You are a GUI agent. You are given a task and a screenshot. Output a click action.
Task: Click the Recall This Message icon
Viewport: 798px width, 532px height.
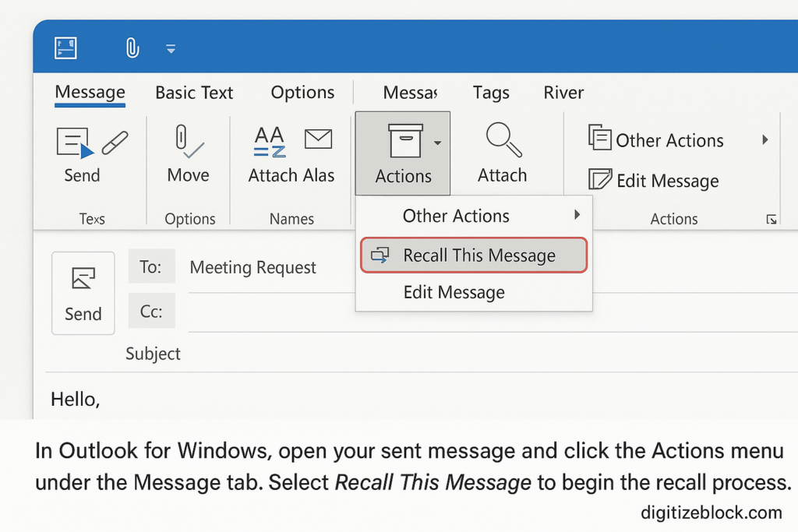tap(380, 255)
